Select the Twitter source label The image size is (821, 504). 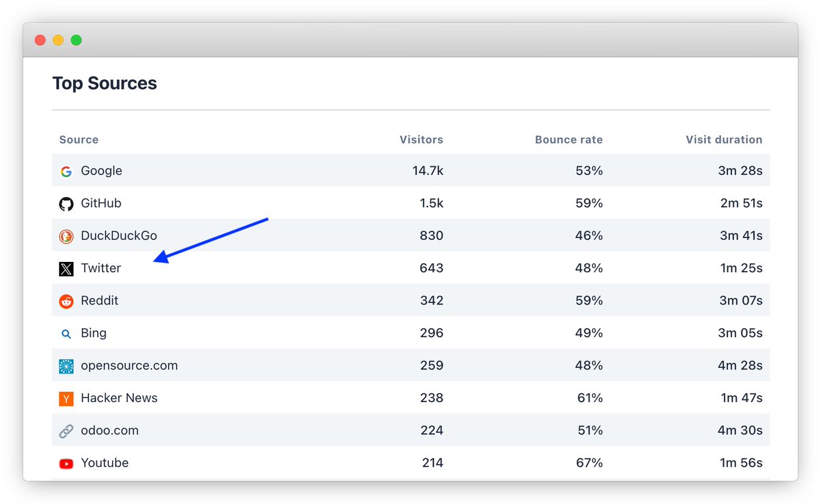101,268
